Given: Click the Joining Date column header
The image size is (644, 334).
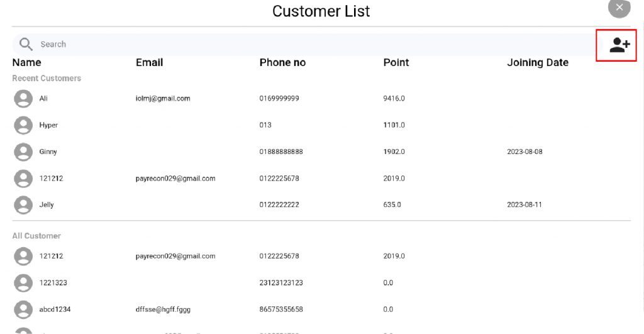Looking at the screenshot, I should coord(538,63).
